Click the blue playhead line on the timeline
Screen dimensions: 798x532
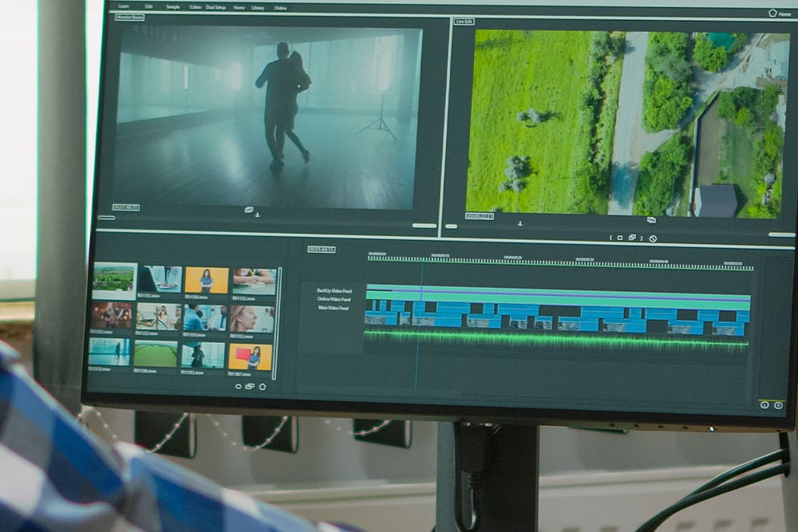pos(419,323)
